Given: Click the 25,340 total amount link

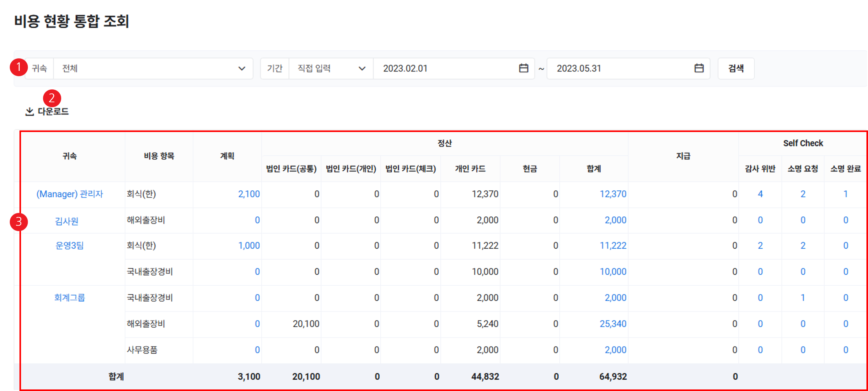Looking at the screenshot, I should 613,324.
